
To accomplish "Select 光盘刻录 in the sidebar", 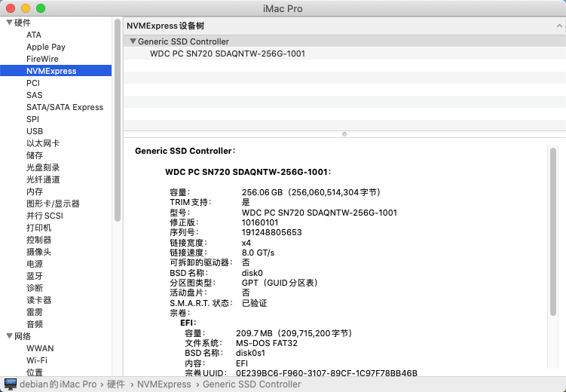I will (x=43, y=167).
